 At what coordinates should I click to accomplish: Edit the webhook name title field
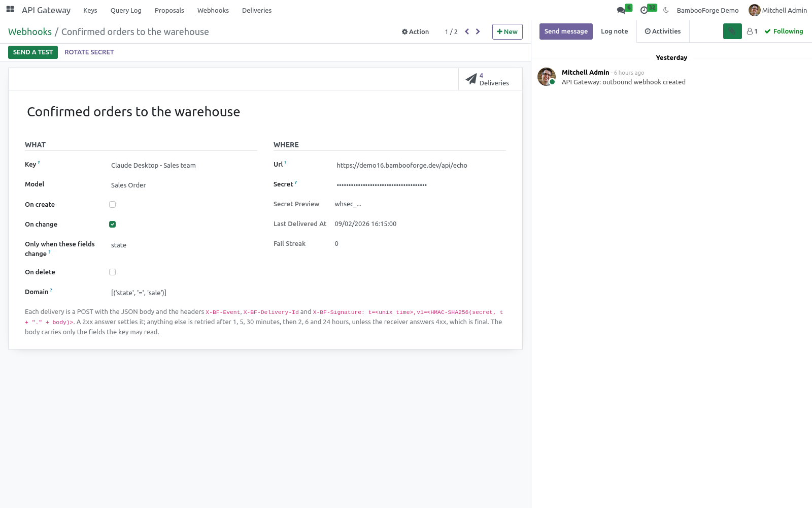point(266,112)
